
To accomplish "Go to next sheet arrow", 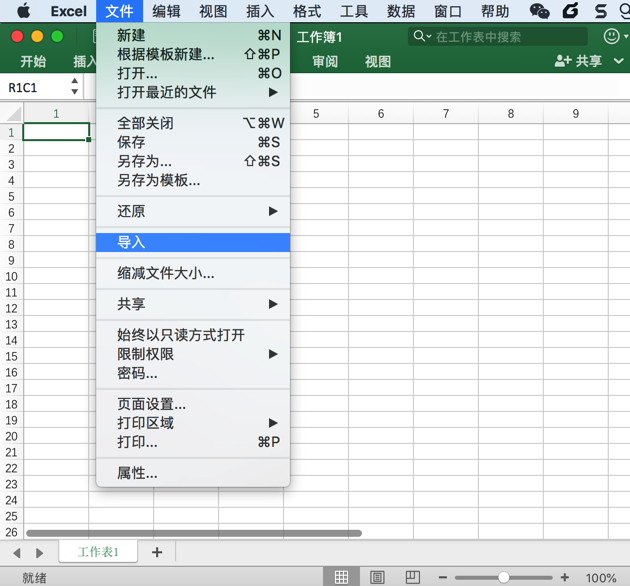I will click(x=39, y=553).
